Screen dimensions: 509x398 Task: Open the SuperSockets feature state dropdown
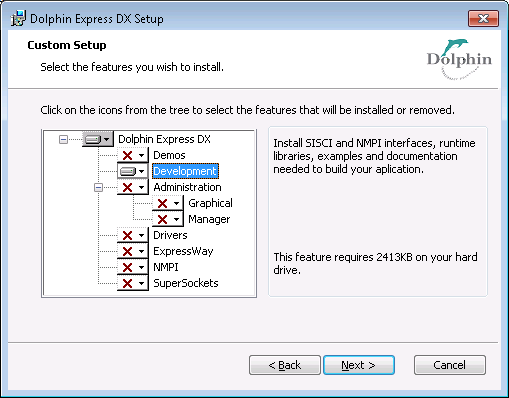(133, 283)
